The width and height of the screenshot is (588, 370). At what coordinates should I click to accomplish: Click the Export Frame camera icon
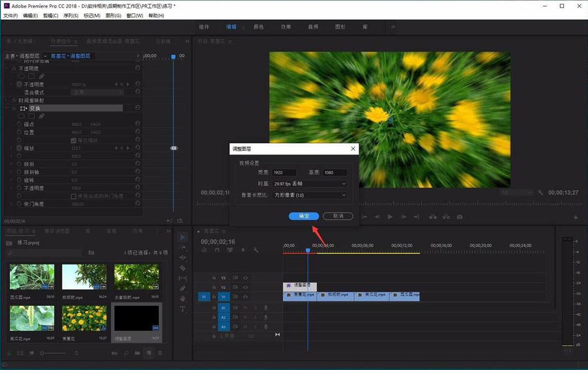pos(460,217)
